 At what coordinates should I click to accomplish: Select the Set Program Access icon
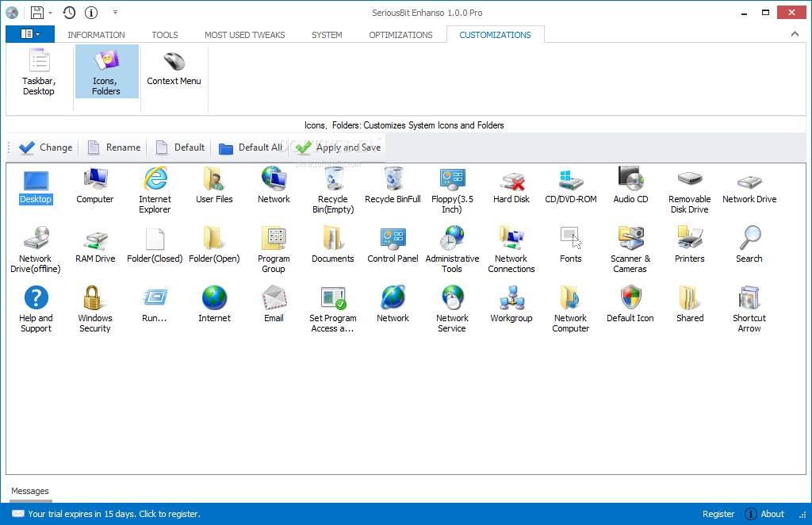tap(333, 309)
